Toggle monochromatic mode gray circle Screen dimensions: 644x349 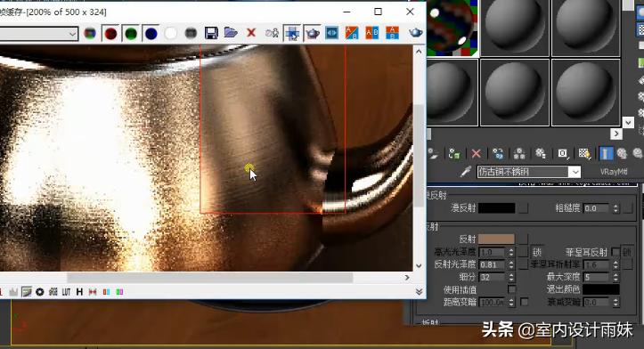[x=191, y=33]
